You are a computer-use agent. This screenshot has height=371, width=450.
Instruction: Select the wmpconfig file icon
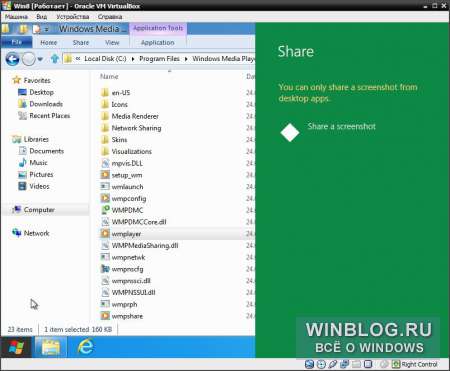[105, 198]
